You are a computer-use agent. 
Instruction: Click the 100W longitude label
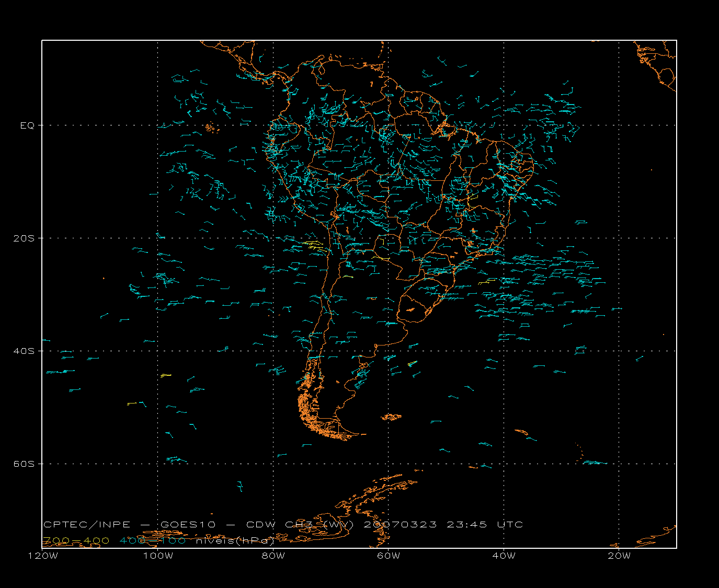(x=158, y=556)
